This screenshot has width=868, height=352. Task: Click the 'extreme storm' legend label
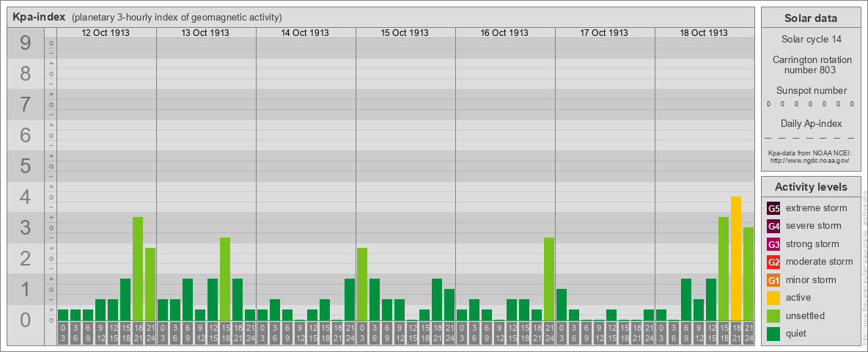(x=817, y=208)
